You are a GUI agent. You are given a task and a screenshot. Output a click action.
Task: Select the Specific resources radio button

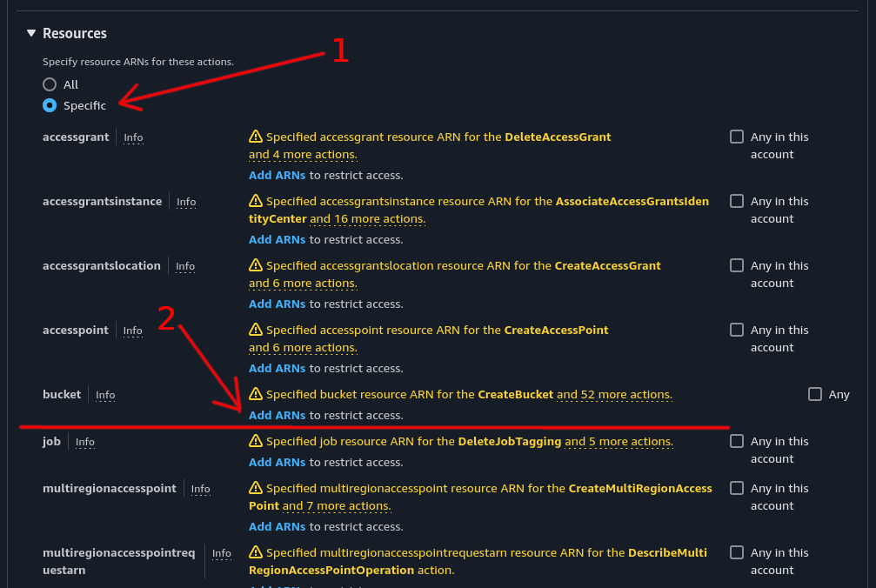click(50, 105)
